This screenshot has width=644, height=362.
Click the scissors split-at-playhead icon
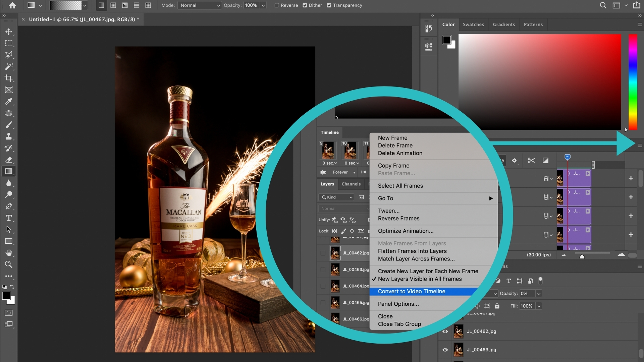(x=531, y=161)
